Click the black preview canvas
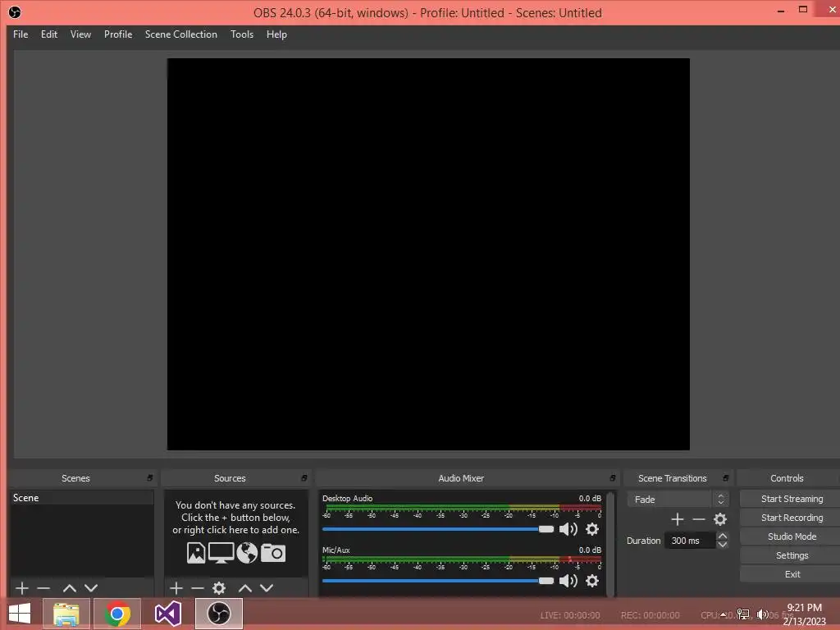The image size is (840, 630). [428, 254]
